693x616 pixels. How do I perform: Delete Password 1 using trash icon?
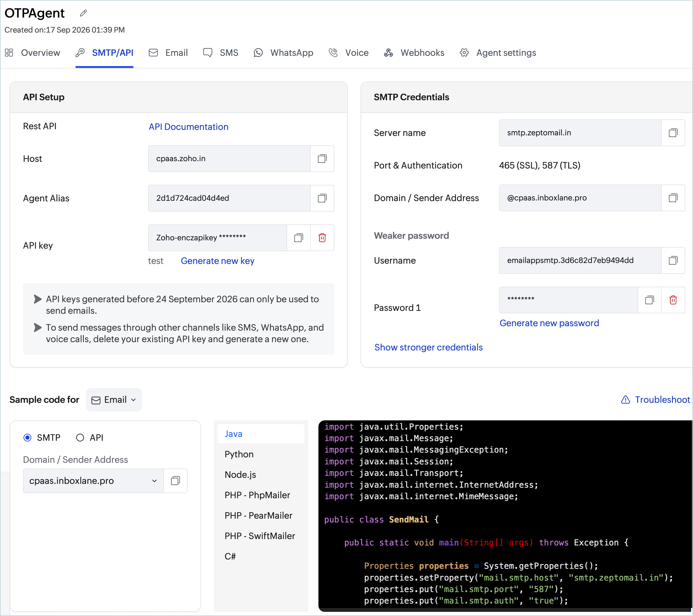673,300
